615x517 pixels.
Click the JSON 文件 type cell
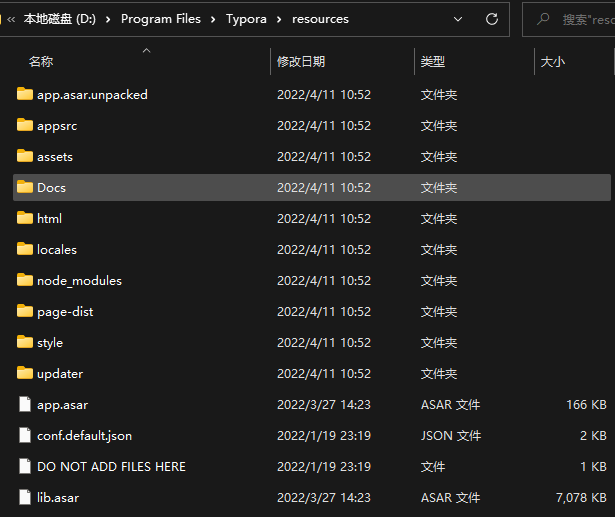click(451, 435)
